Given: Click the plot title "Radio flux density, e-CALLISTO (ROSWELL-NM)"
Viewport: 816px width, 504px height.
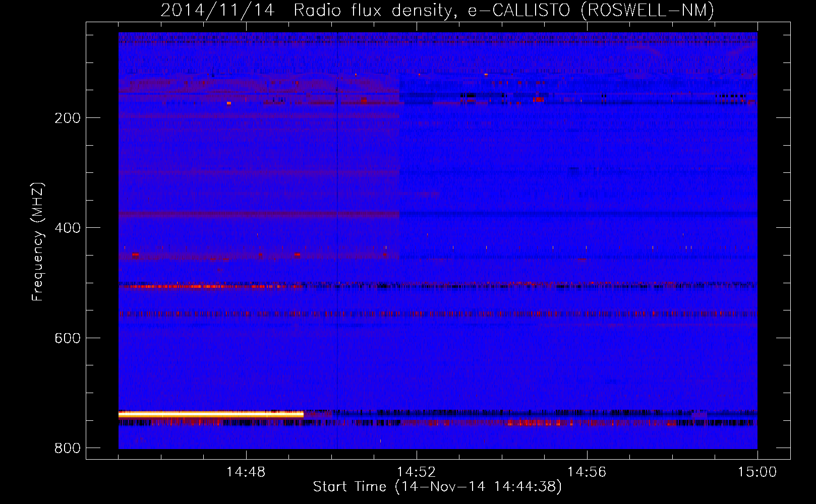Looking at the screenshot, I should pyautogui.click(x=504, y=10).
